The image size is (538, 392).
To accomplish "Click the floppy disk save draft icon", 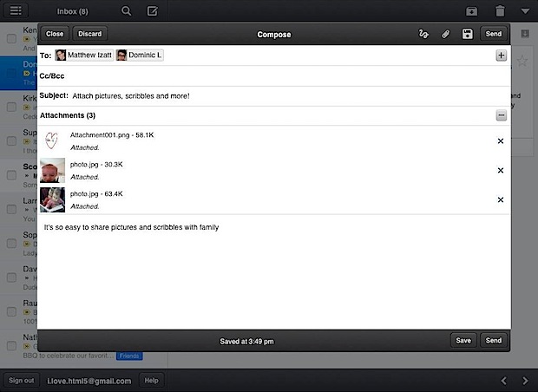I will click(x=467, y=34).
